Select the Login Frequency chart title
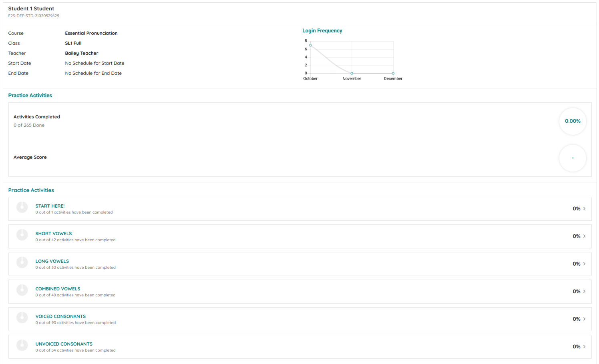The height and width of the screenshot is (364, 599). point(322,30)
